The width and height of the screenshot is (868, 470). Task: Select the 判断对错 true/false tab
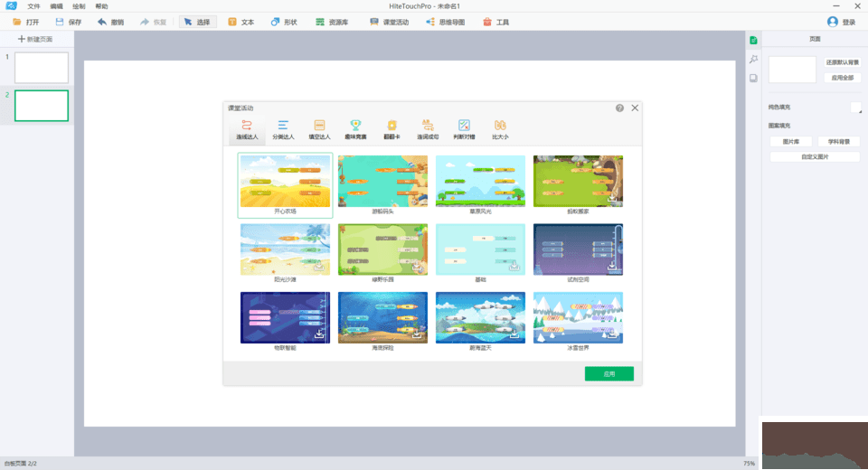pyautogui.click(x=464, y=130)
